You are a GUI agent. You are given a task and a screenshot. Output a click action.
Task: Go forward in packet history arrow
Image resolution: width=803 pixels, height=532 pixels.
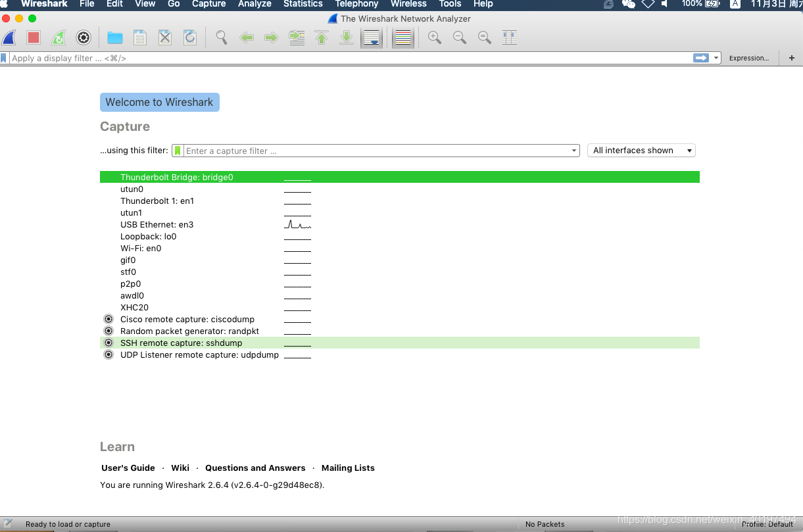click(x=272, y=37)
